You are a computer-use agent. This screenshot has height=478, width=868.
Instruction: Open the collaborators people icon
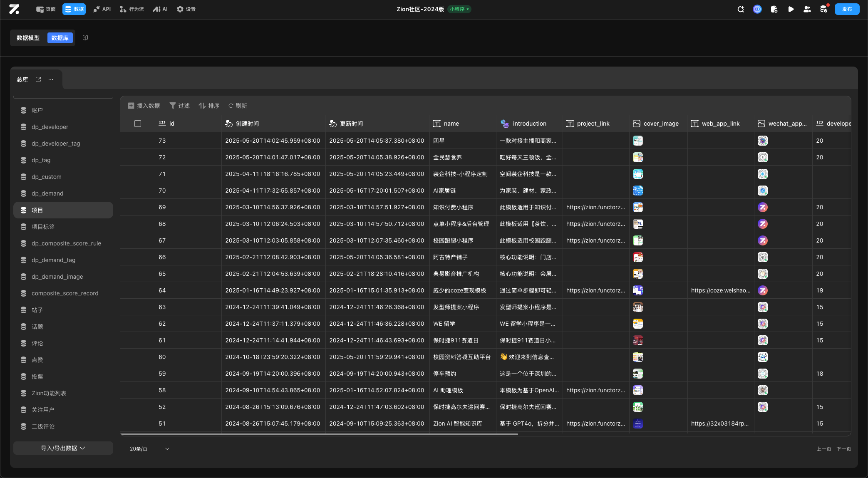(x=807, y=9)
